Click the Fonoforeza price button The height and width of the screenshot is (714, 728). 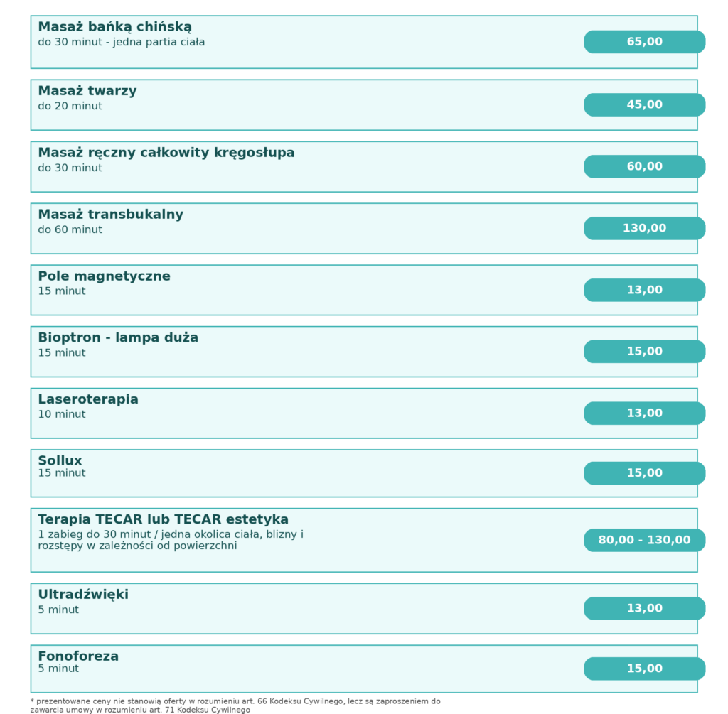(644, 669)
